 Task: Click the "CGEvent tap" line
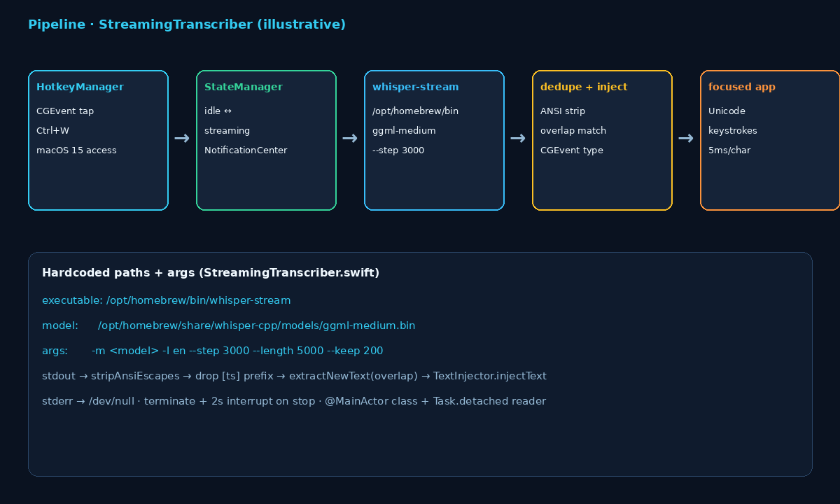point(65,111)
